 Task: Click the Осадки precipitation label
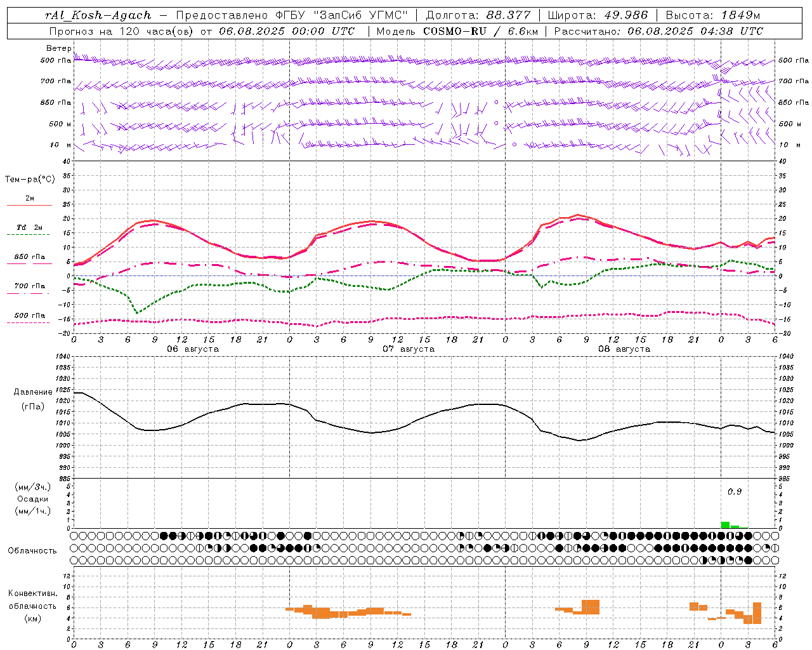point(33,499)
